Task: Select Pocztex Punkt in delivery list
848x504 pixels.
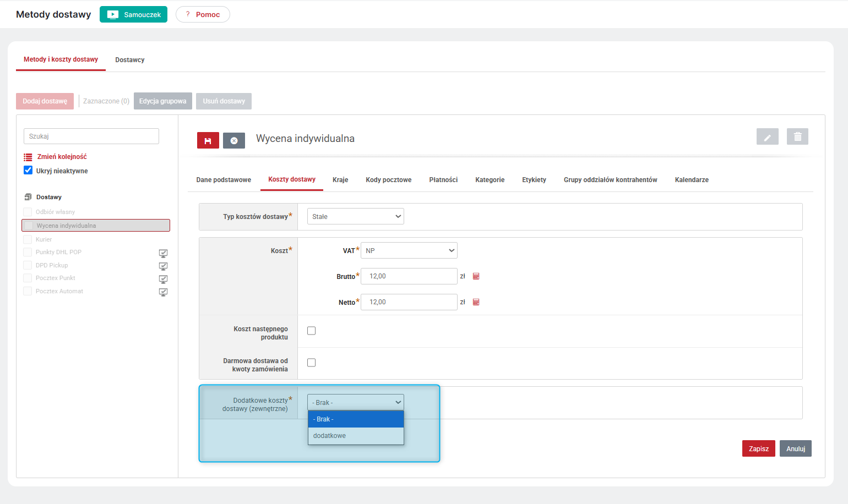Action: pyautogui.click(x=56, y=278)
